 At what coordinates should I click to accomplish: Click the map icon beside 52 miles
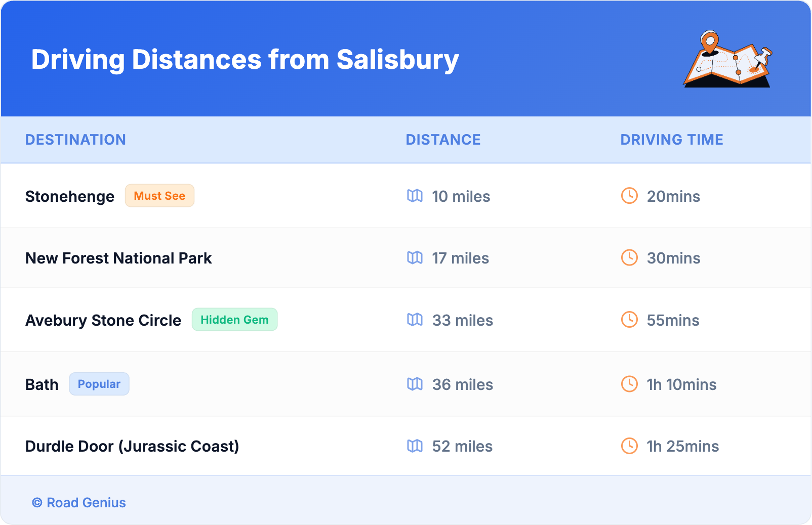(415, 446)
